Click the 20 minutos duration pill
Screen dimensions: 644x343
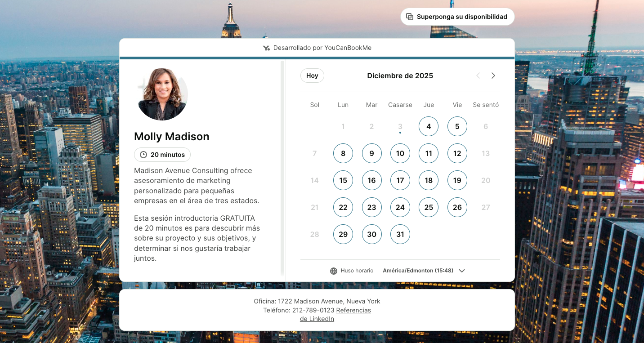[162, 154]
